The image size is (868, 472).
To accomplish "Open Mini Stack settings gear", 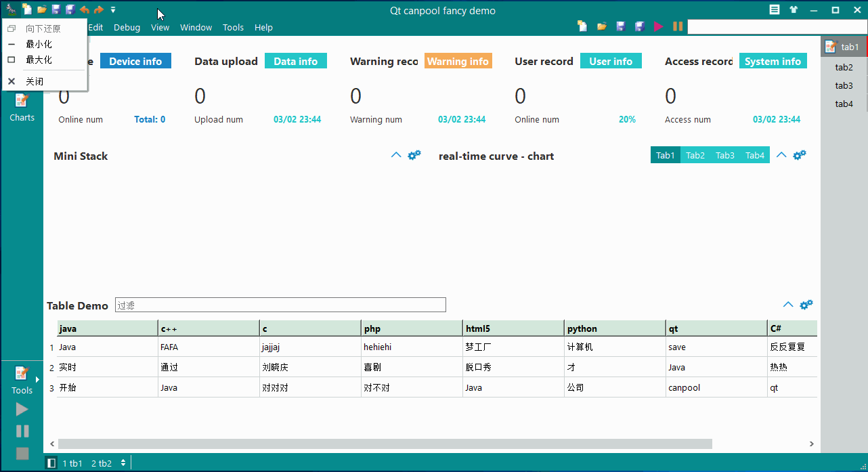I will coord(414,155).
